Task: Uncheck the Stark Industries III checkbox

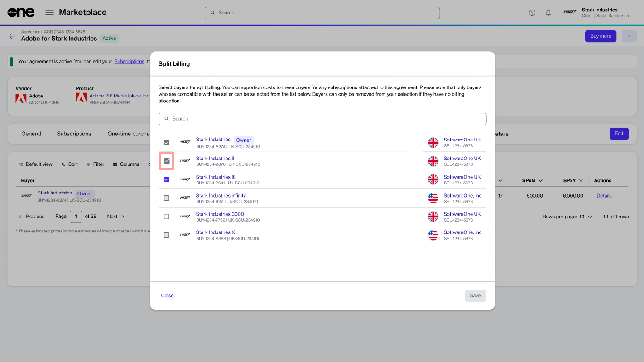Action: [167, 179]
